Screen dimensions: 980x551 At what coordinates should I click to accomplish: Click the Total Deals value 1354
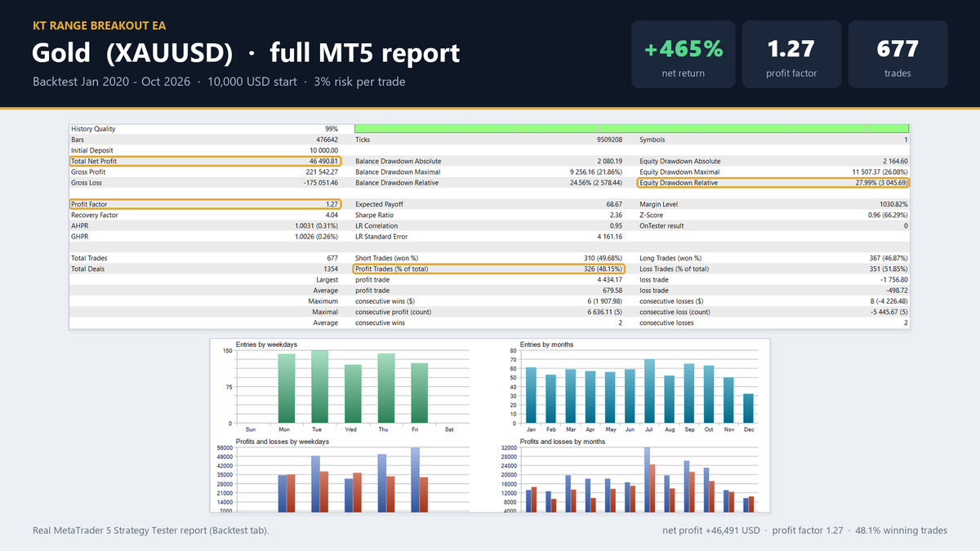click(x=330, y=269)
